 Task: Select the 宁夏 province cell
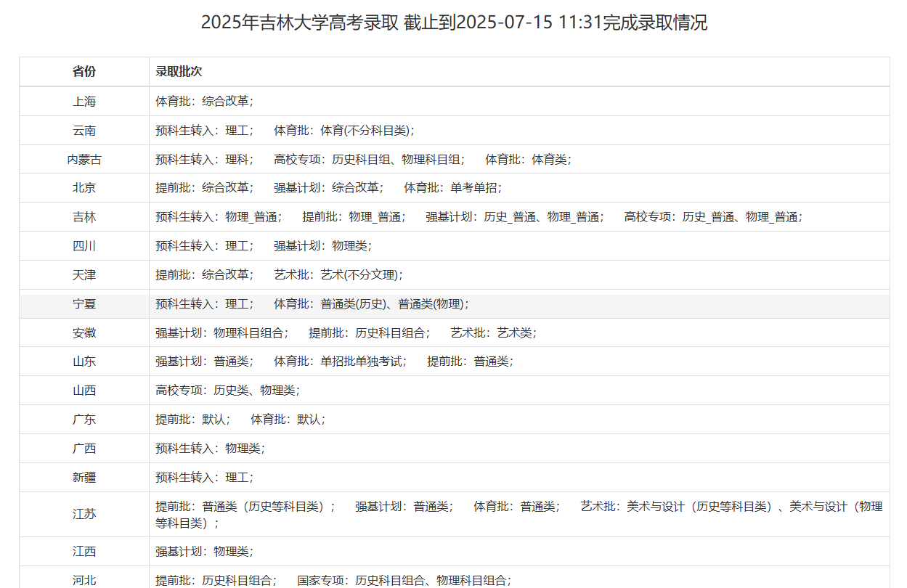click(84, 304)
